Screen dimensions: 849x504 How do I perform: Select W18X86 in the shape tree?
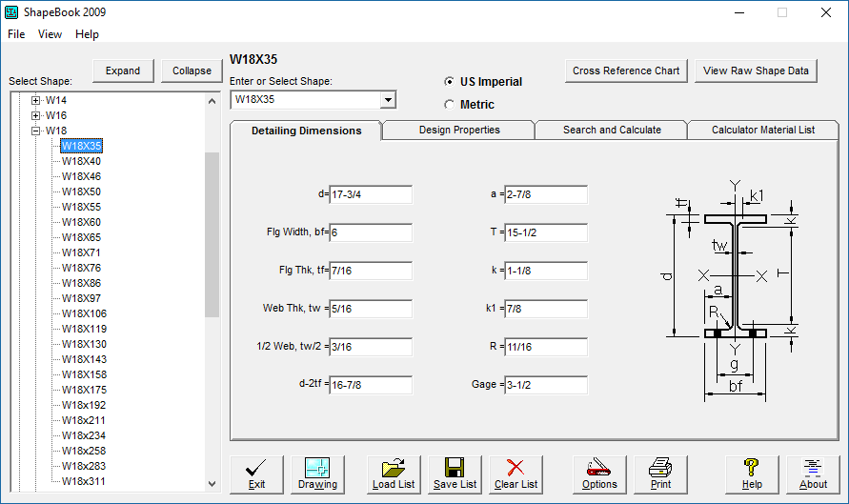pyautogui.click(x=81, y=283)
